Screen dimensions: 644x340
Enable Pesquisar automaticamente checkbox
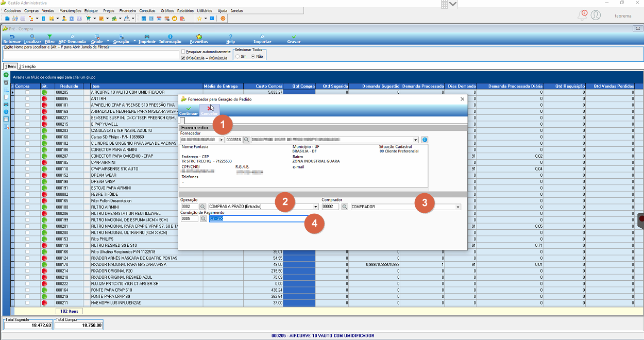click(x=183, y=52)
